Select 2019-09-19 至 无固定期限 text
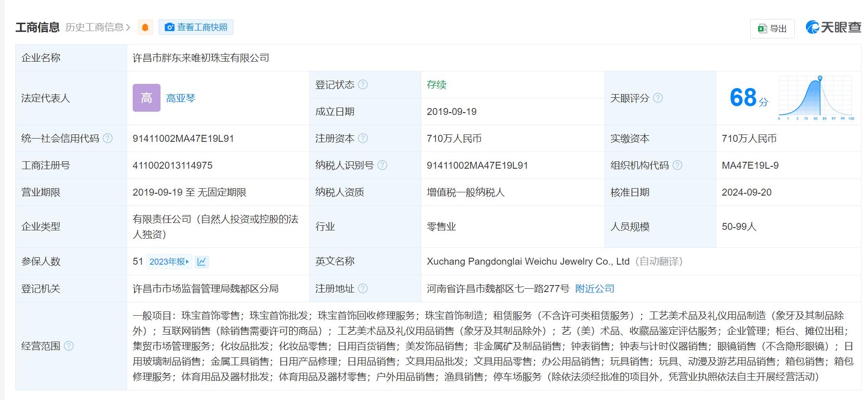This screenshot has height=400, width=868. [x=189, y=192]
